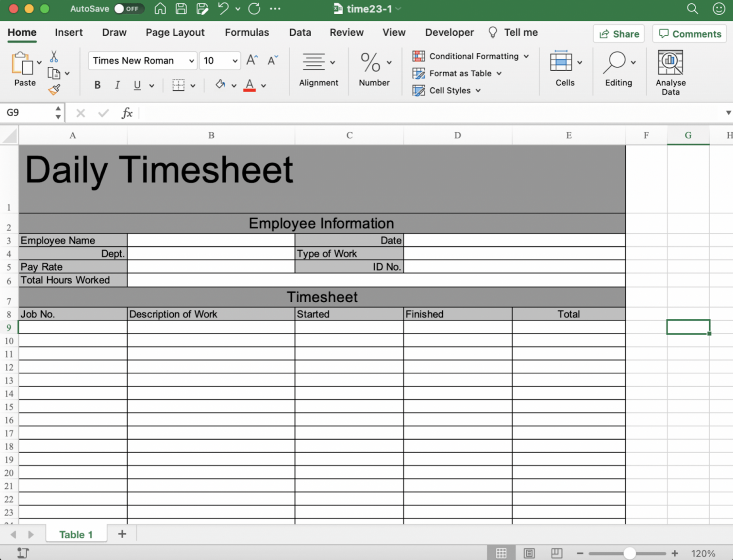The height and width of the screenshot is (560, 733).
Task: Increase the font size with Grow Font
Action: [251, 60]
